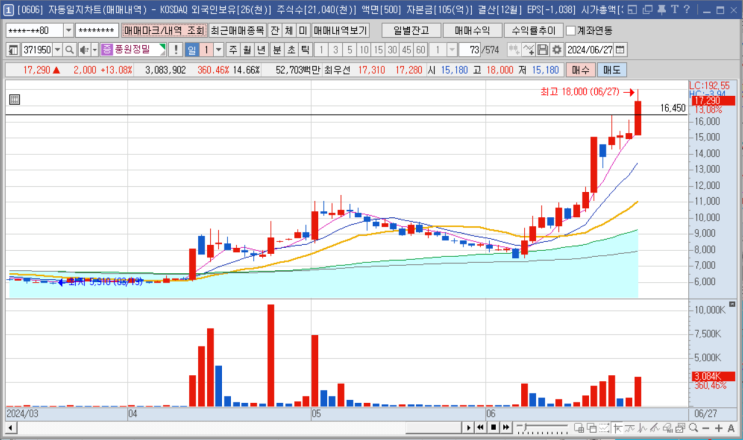Image resolution: width=743 pixels, height=440 pixels.
Task: Click the rewind playback button
Action: [x=480, y=427]
